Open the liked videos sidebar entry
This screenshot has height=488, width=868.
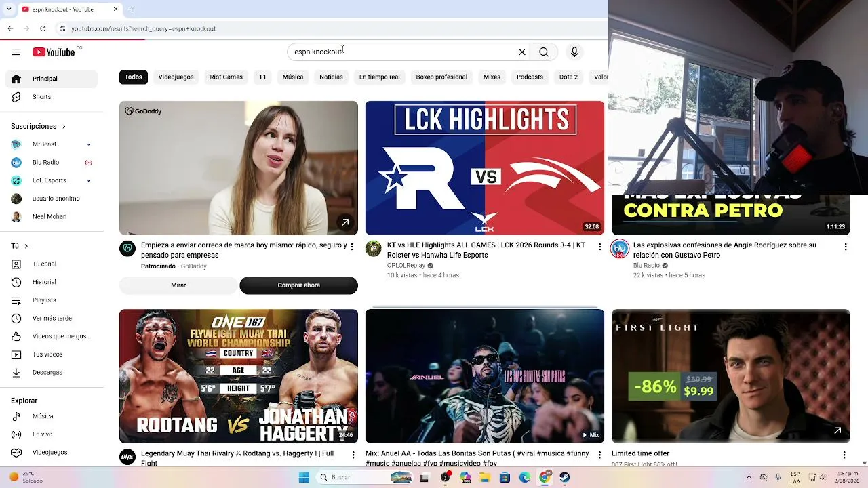pos(52,336)
